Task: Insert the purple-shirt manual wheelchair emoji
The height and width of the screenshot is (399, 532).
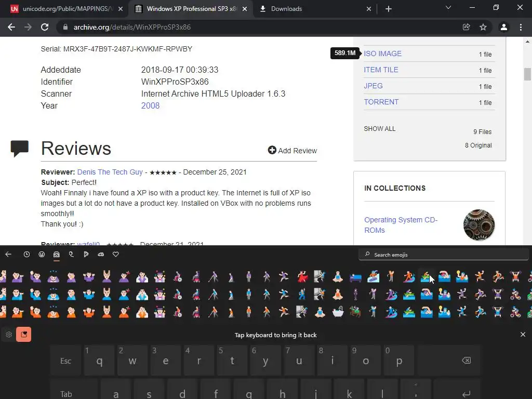Action: point(178,277)
